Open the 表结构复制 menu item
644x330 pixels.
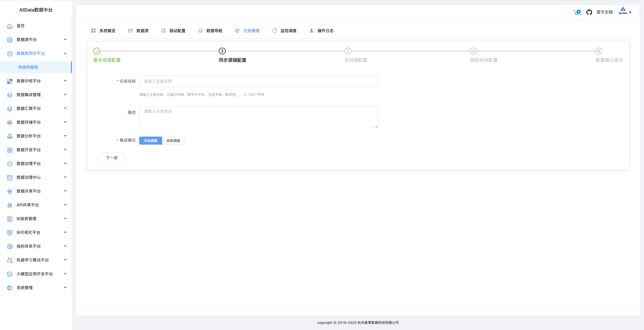28,67
